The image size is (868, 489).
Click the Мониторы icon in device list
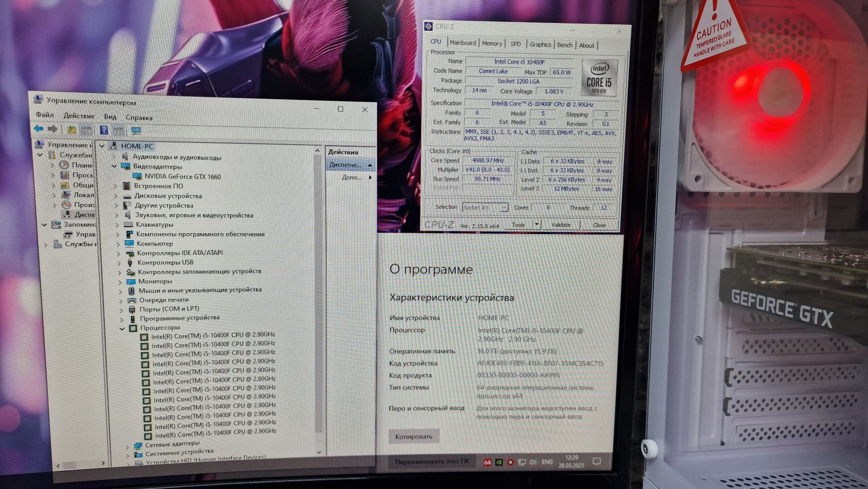tap(131, 281)
